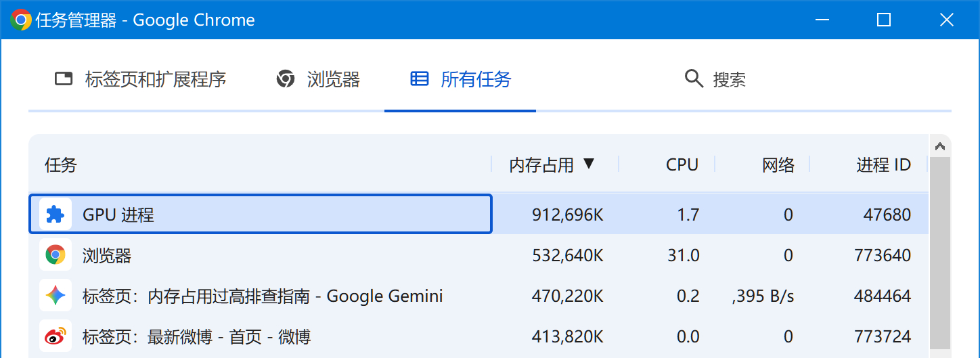Click the GPU process puzzle icon
Image resolution: width=980 pixels, height=358 pixels.
(55, 215)
